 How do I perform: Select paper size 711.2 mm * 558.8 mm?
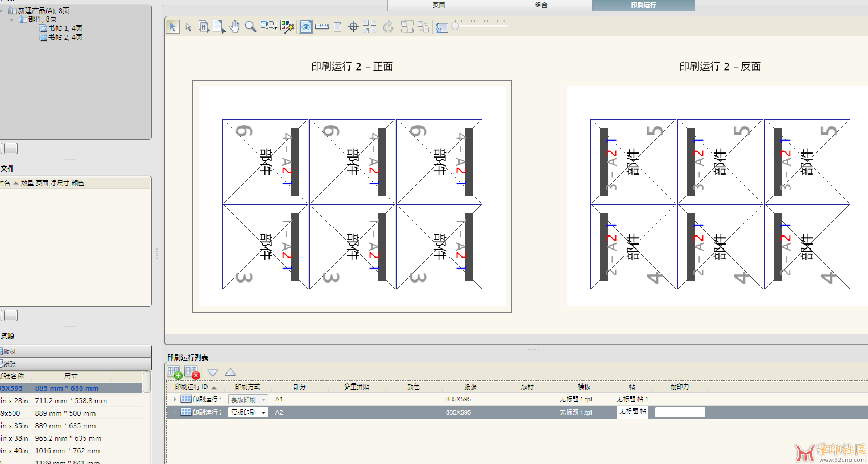coord(71,401)
